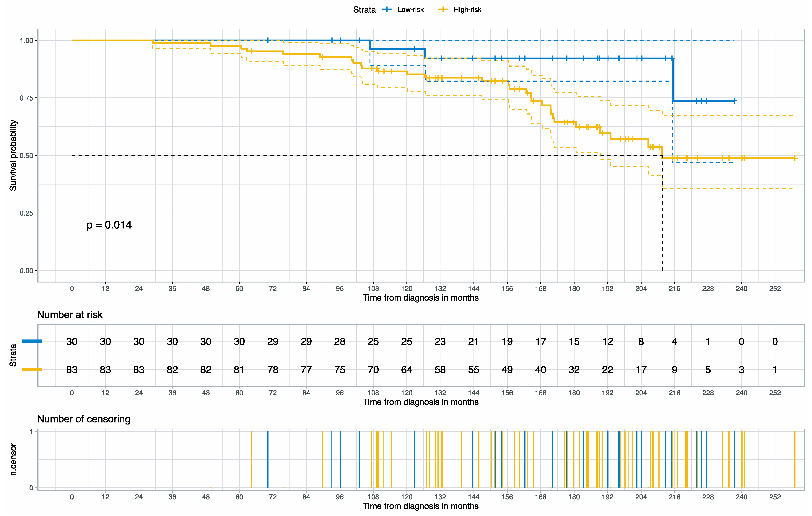Image resolution: width=812 pixels, height=516 pixels.
Task: Click the 216 month tick on survival plot
Action: tap(674, 288)
